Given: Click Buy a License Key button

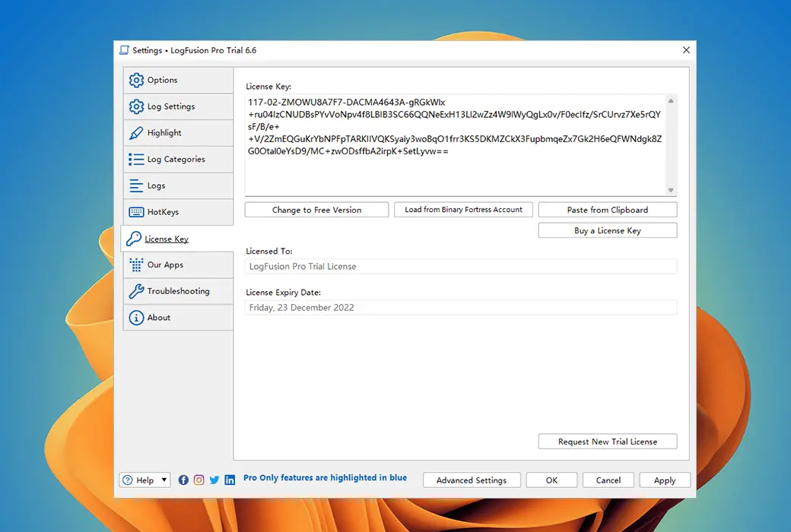Looking at the screenshot, I should 608,230.
